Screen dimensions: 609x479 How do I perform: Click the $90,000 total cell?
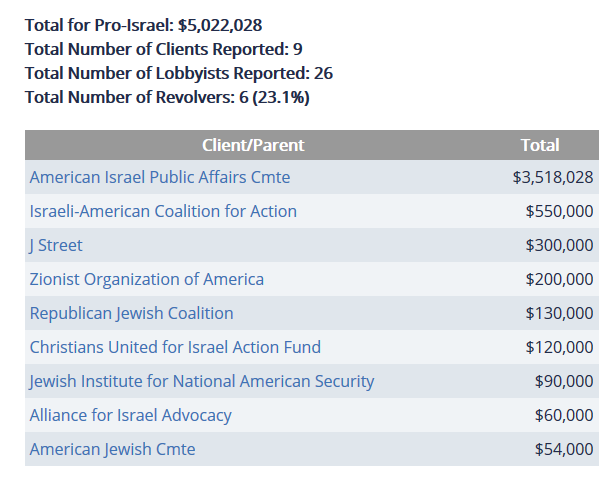click(563, 381)
